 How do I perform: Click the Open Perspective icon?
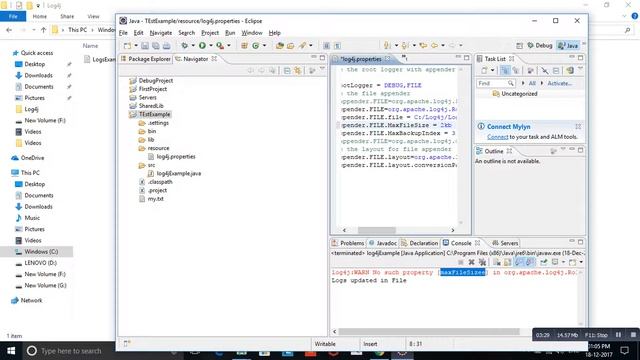click(x=519, y=46)
